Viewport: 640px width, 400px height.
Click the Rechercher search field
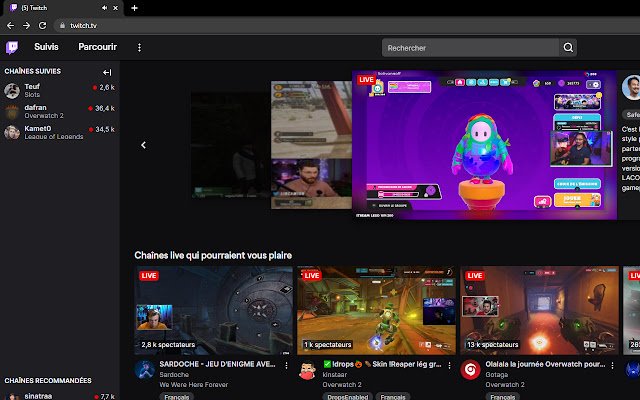pyautogui.click(x=470, y=48)
